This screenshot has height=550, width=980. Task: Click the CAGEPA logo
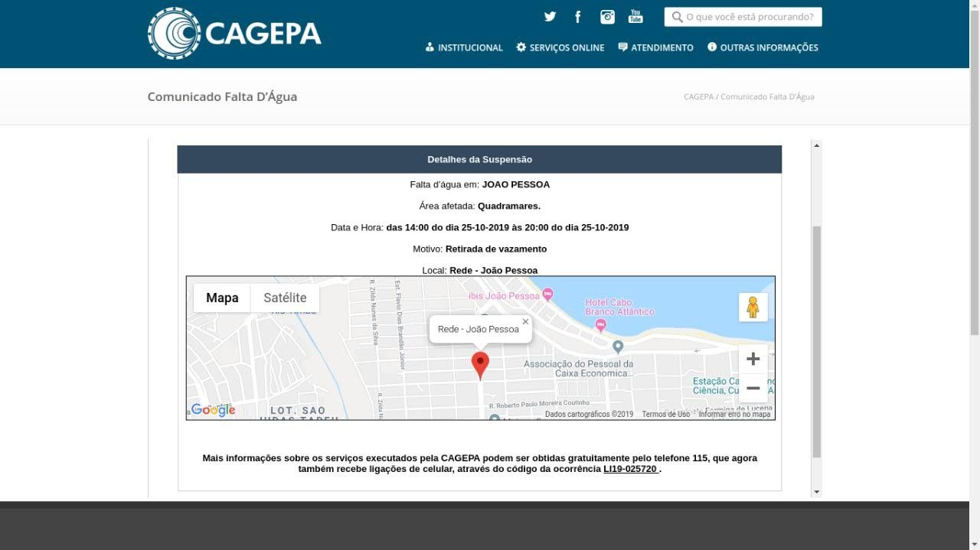[x=234, y=34]
